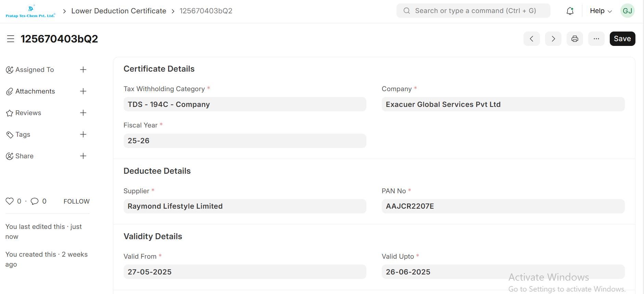This screenshot has width=644, height=294.
Task: Go to previous document arrow
Action: [531, 39]
